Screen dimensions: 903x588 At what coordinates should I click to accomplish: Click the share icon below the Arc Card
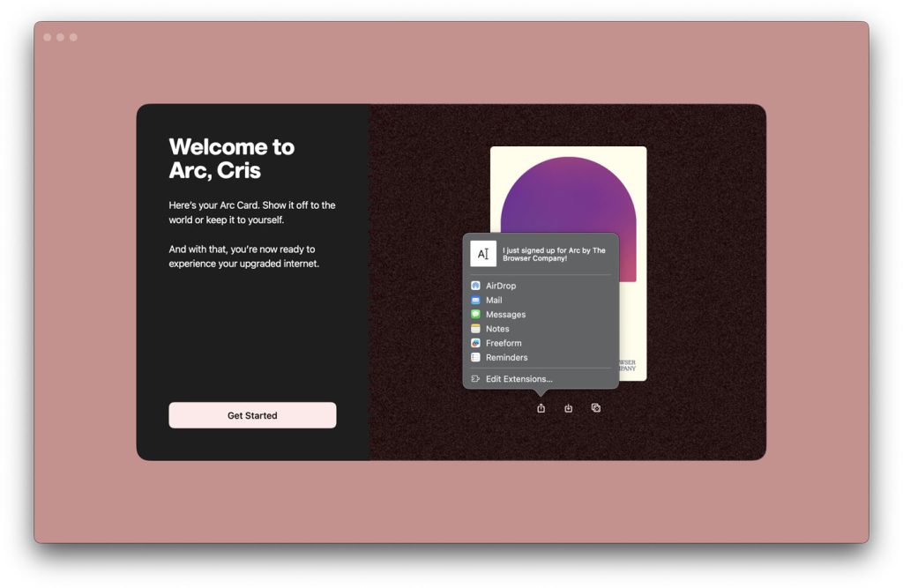tap(541, 408)
